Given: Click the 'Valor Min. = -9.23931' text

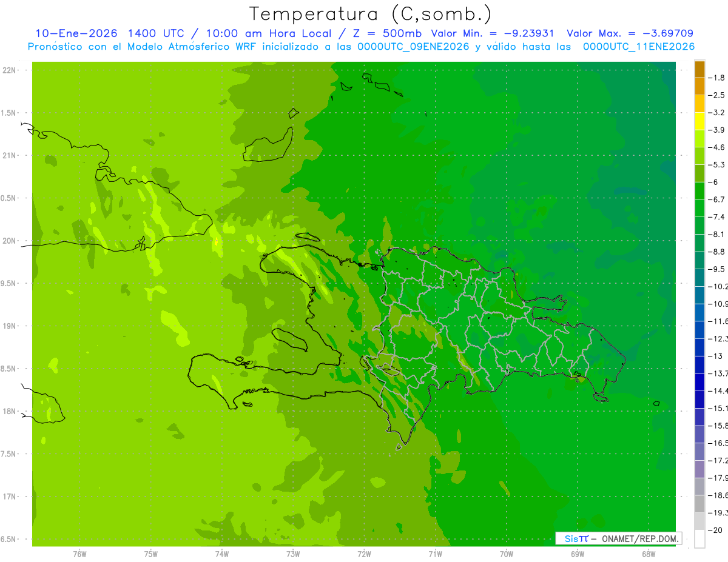Looking at the screenshot, I should click(x=492, y=33).
